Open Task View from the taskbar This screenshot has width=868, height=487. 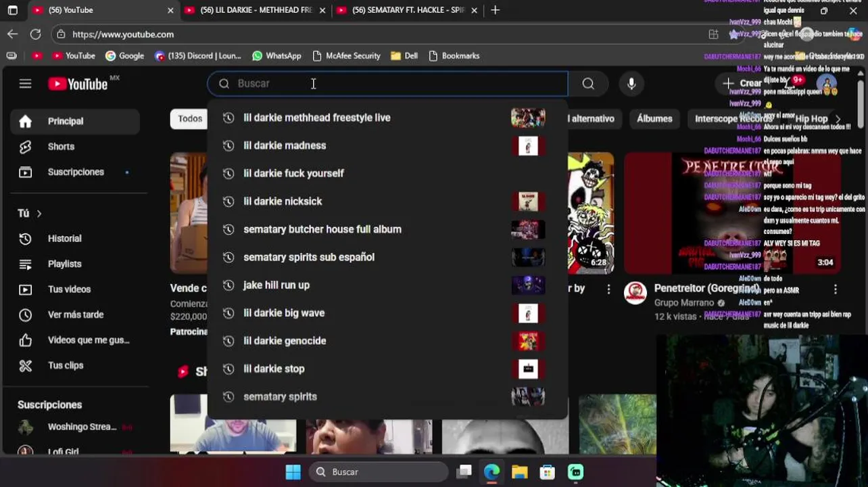coord(464,472)
